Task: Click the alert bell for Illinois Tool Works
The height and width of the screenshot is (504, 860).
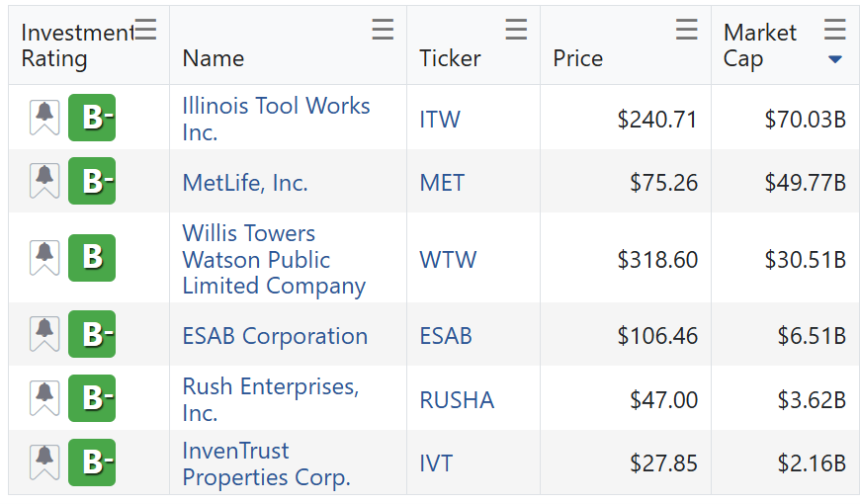Action: coord(44,118)
